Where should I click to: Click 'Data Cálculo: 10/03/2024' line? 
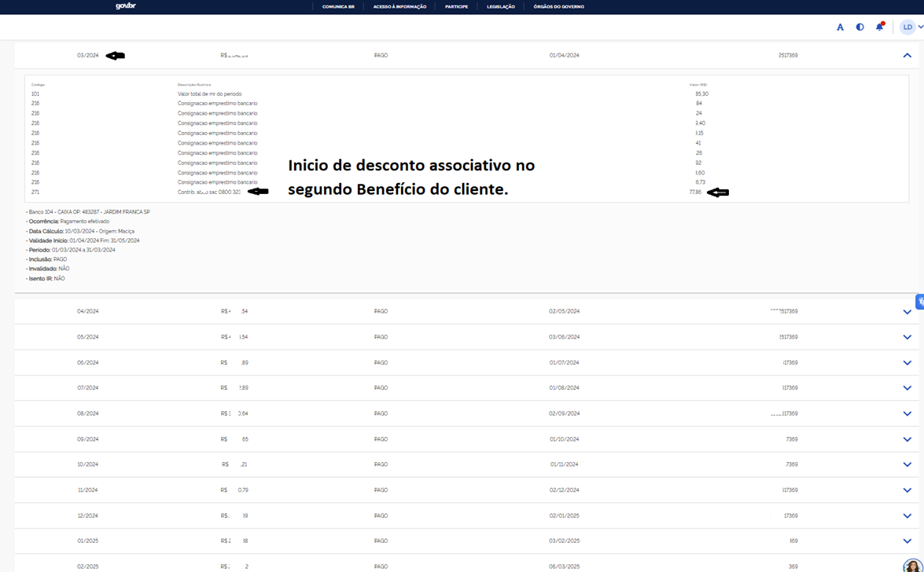80,232
